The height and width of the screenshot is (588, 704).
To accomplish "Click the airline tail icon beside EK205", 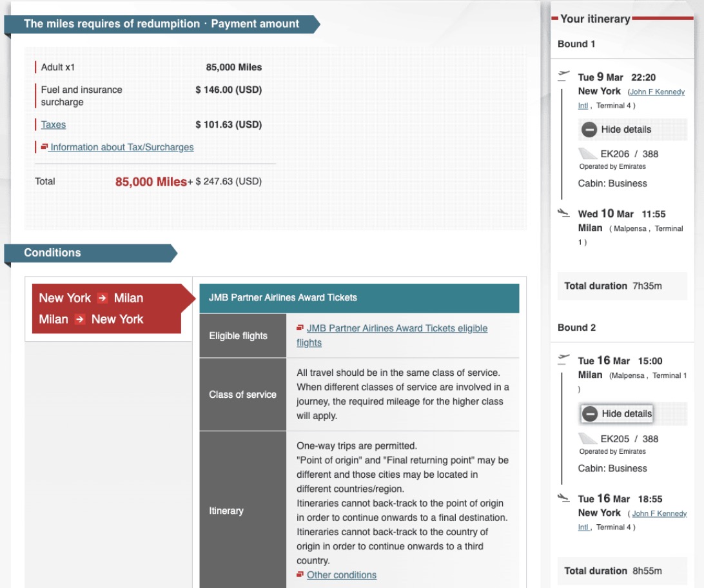I will click(x=588, y=438).
